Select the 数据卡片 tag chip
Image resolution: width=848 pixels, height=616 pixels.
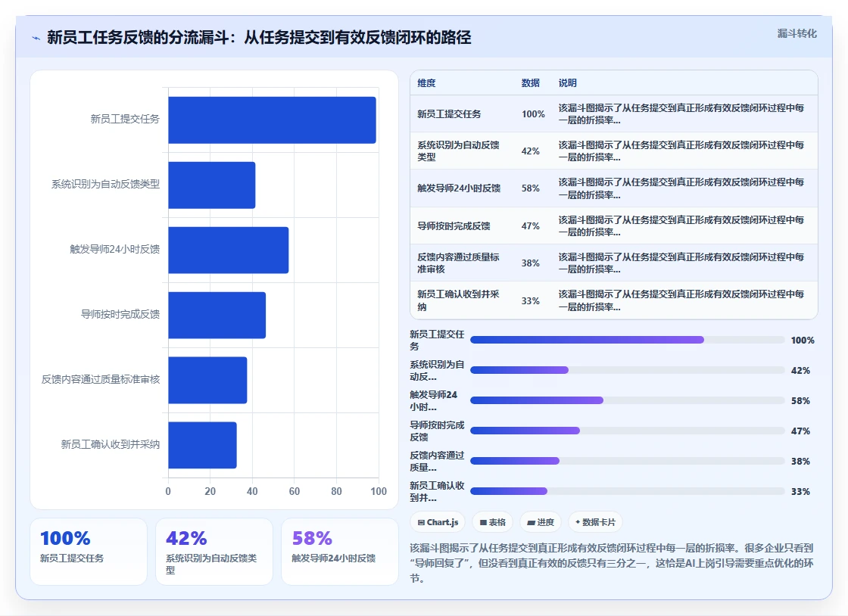pos(595,522)
